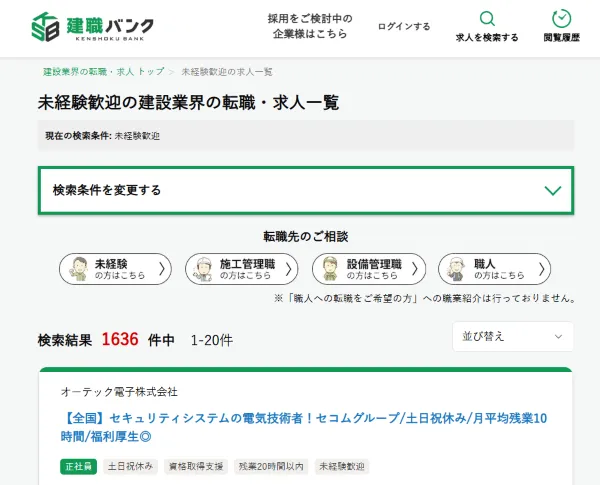Click the 1-20件 range text
The height and width of the screenshot is (485, 600).
(212, 340)
